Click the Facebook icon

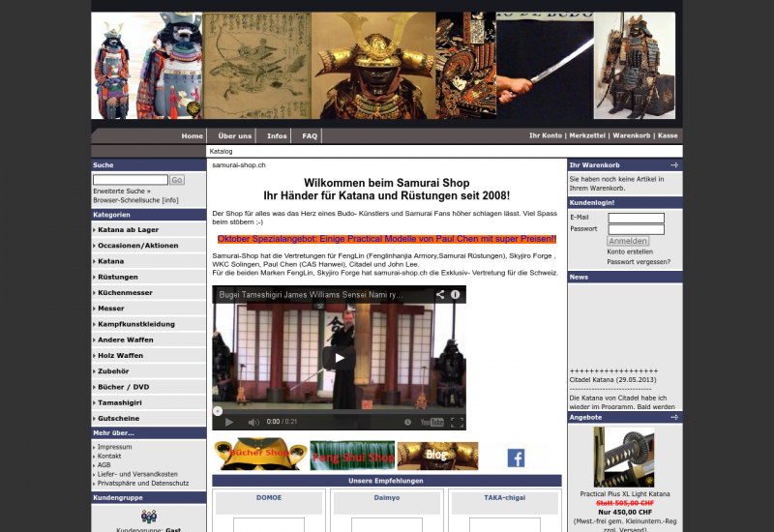(516, 458)
